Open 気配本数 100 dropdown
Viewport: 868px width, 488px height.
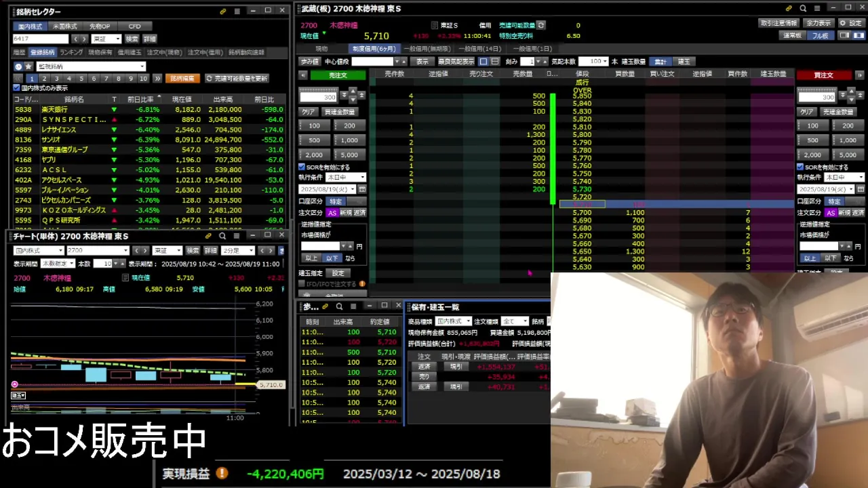point(593,62)
